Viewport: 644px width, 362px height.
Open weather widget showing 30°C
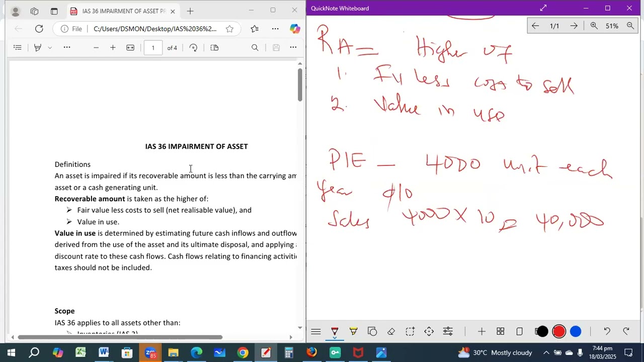495,352
